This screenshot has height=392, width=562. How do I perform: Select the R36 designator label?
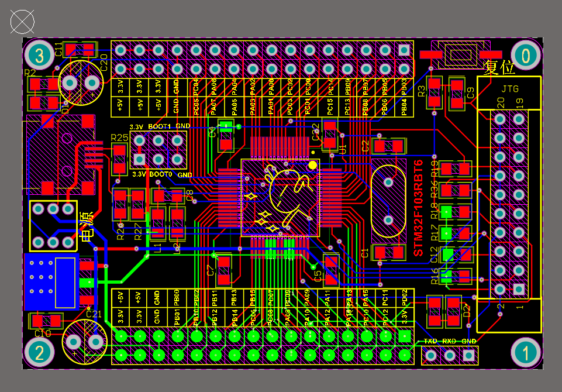[x=434, y=189]
